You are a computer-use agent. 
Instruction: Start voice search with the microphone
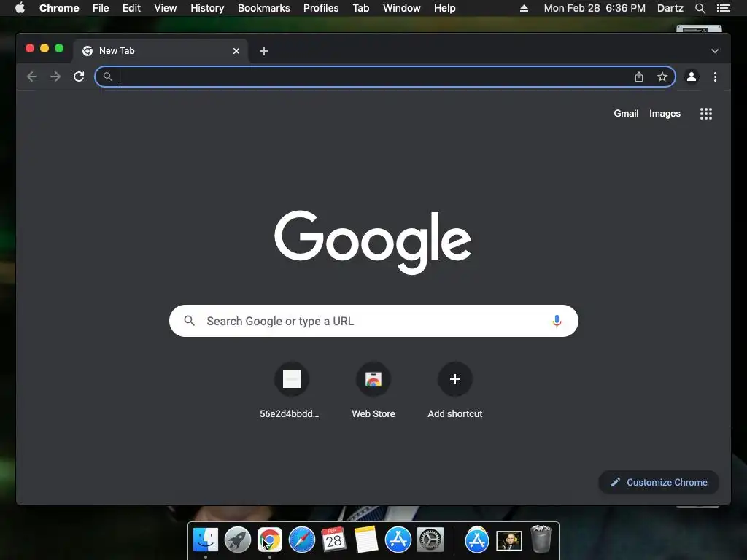pyautogui.click(x=557, y=322)
